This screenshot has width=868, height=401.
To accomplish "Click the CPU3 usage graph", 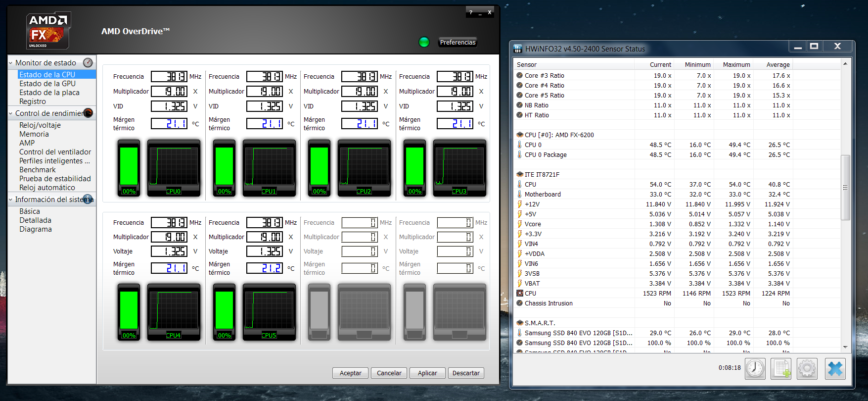I will click(459, 168).
